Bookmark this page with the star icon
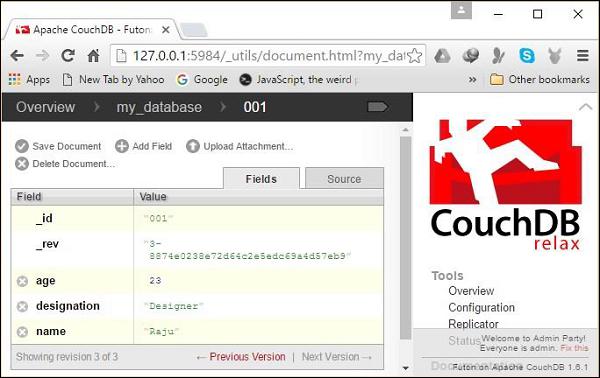The height and width of the screenshot is (378, 600). (414, 56)
